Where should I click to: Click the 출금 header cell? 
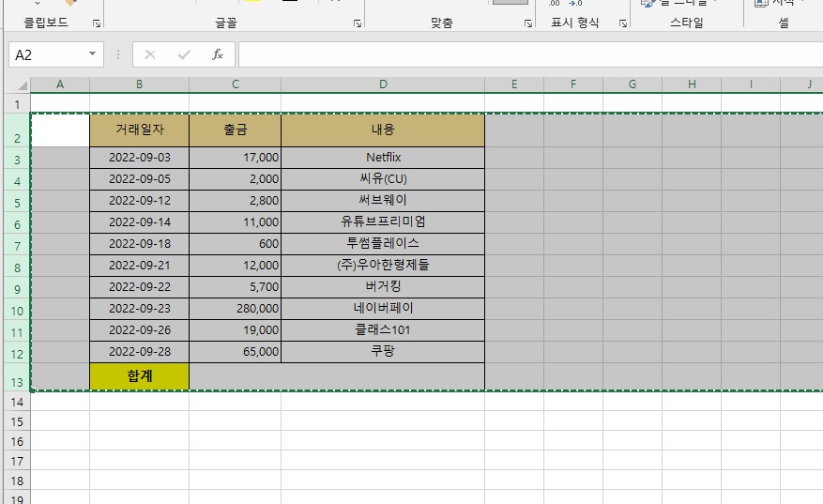[x=236, y=130]
